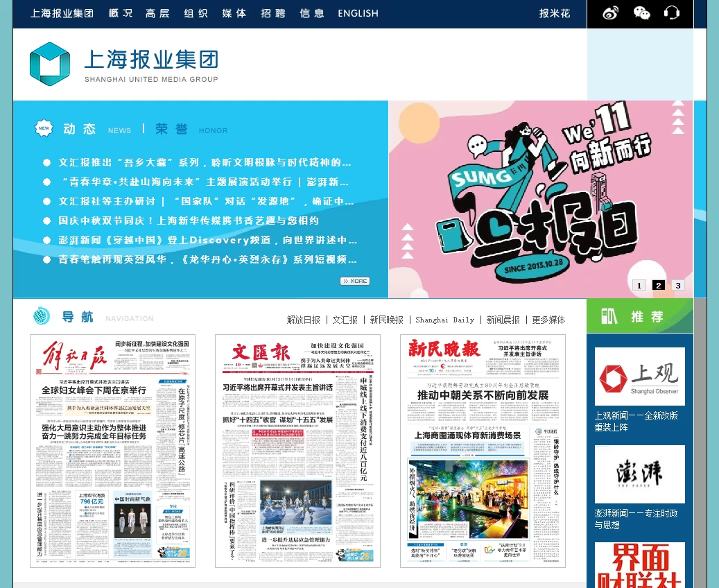Click the globe navigation icon
The image size is (719, 588).
point(42,316)
